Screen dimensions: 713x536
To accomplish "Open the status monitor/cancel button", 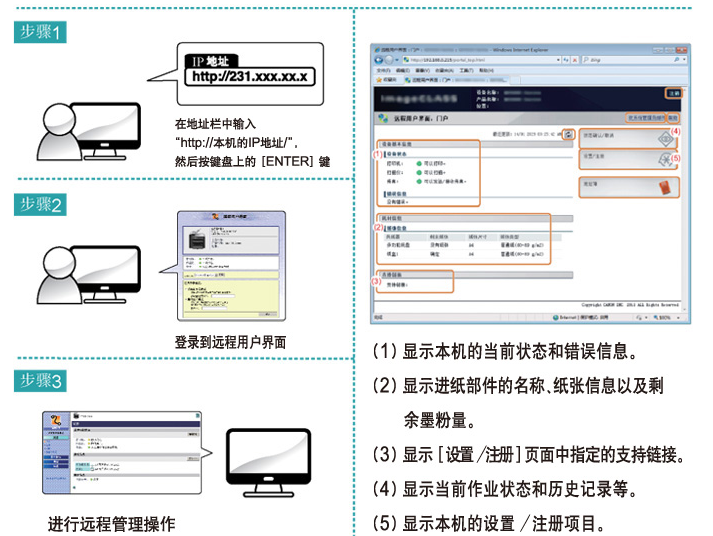I will [x=628, y=139].
